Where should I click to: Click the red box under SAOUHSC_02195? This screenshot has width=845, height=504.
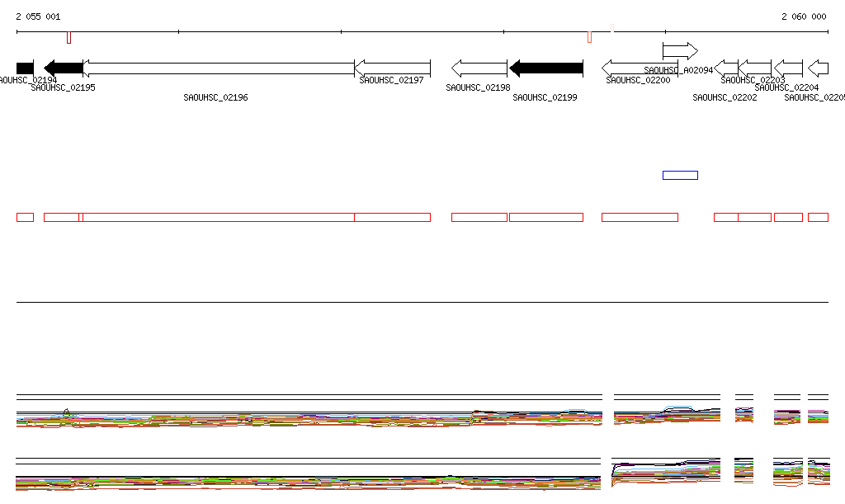point(63,218)
